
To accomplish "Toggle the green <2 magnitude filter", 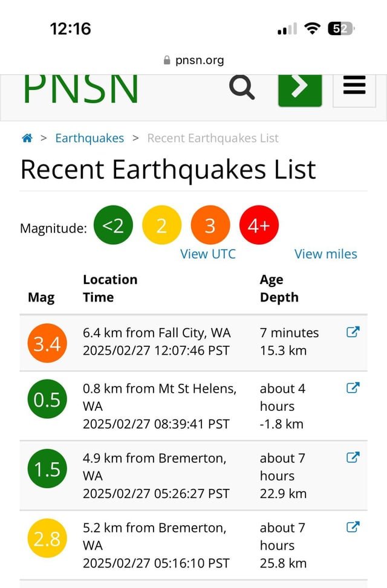I will tap(113, 225).
